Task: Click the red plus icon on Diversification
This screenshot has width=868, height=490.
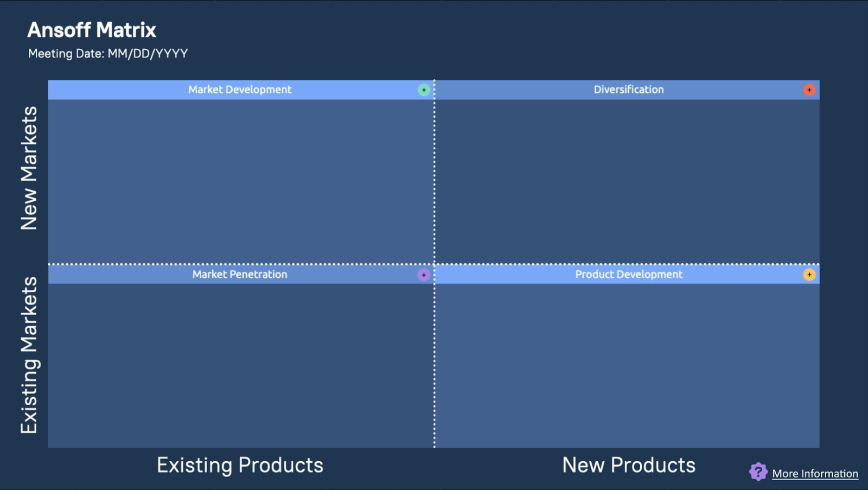Action: (x=809, y=90)
